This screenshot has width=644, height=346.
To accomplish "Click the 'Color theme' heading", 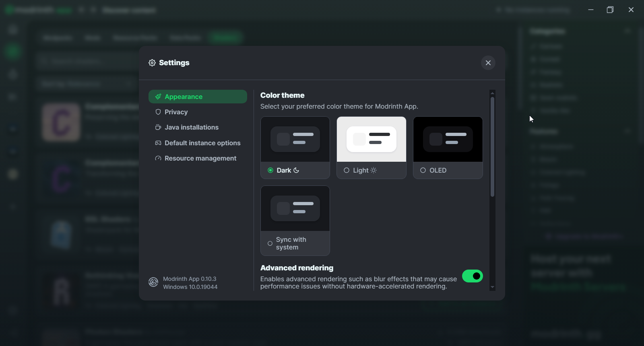I will coord(283,95).
